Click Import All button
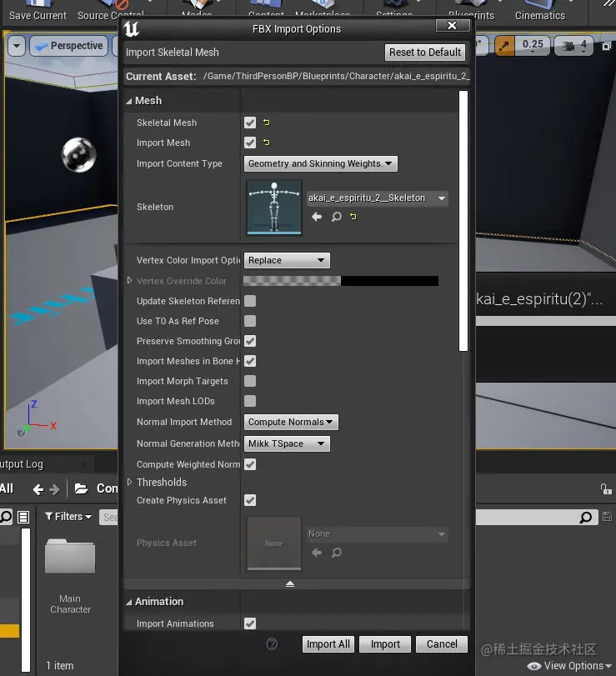 pyautogui.click(x=328, y=644)
